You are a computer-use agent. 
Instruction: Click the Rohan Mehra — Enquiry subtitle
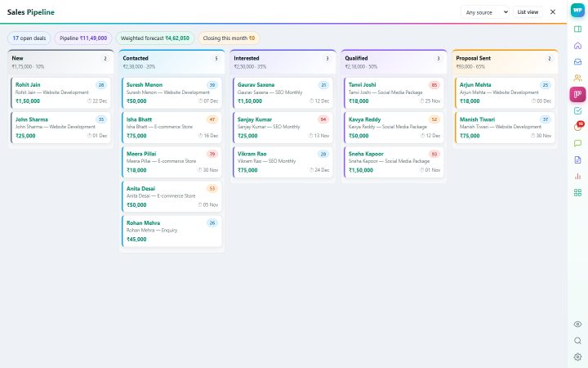tap(152, 230)
